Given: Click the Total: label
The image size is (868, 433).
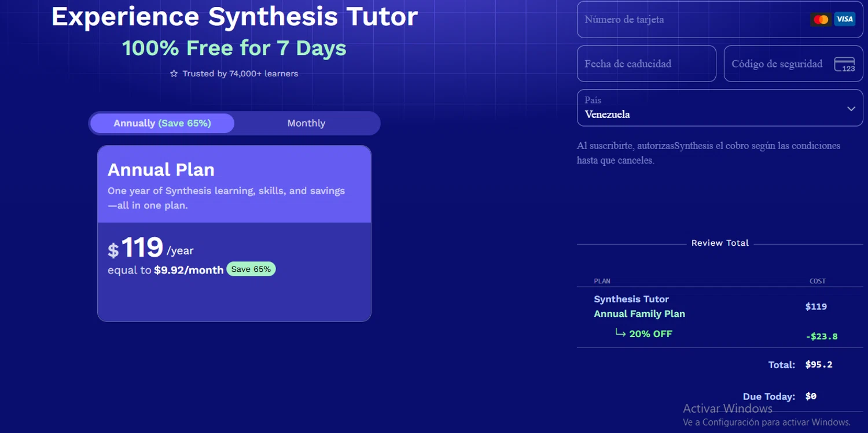Looking at the screenshot, I should coord(781,365).
